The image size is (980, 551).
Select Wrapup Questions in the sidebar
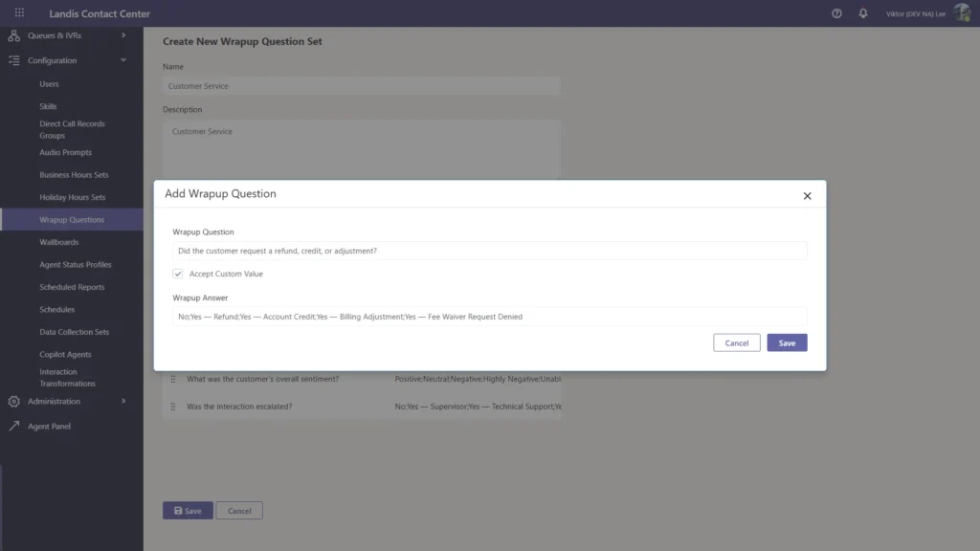coord(72,220)
